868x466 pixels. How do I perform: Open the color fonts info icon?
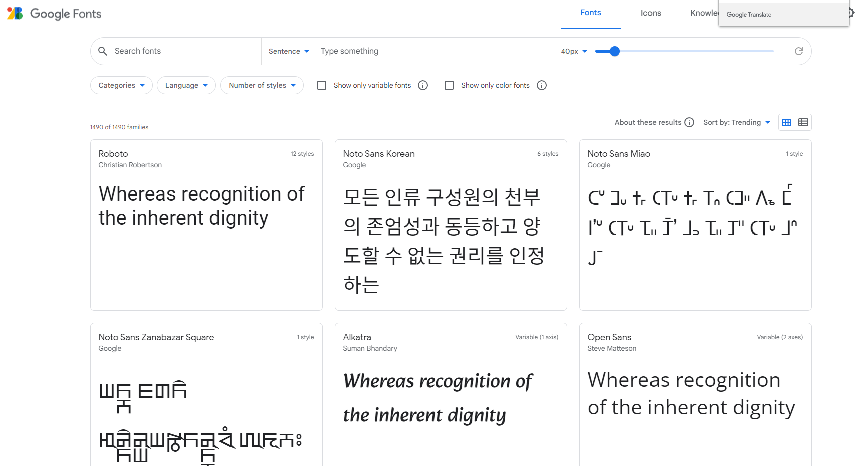[542, 85]
